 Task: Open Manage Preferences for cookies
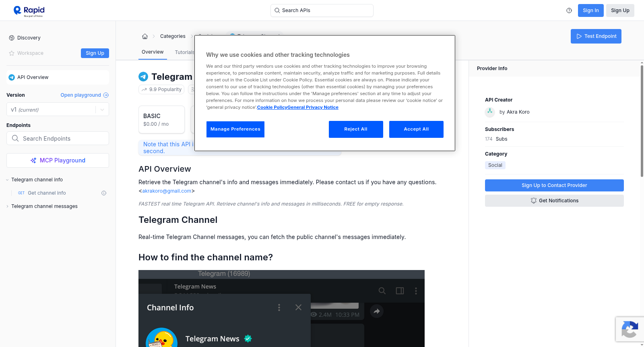(235, 129)
